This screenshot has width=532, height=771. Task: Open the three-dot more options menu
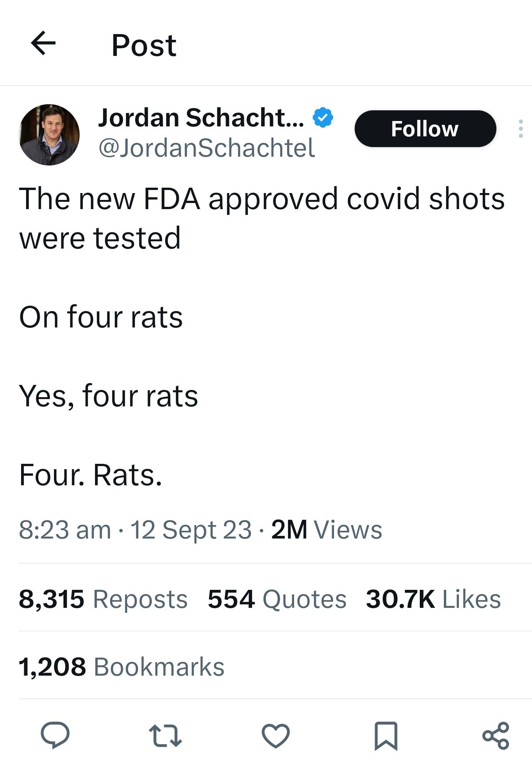[521, 129]
